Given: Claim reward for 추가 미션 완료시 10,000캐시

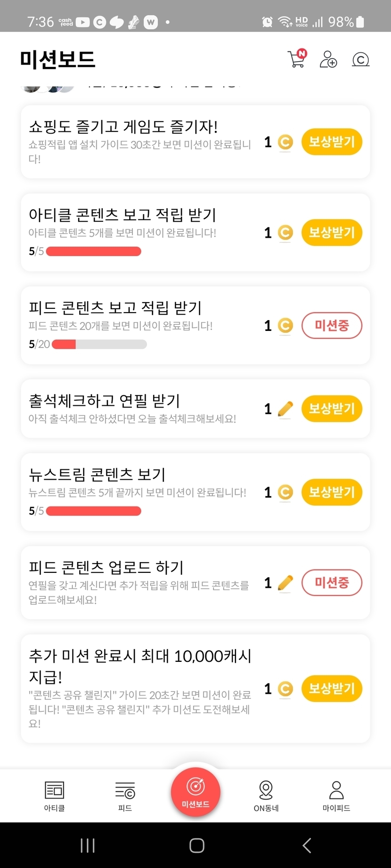Looking at the screenshot, I should [x=332, y=689].
